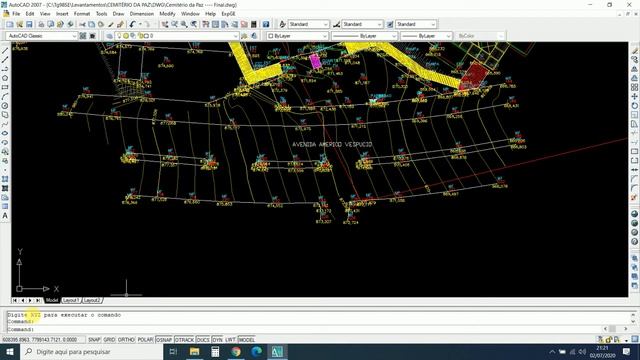Image resolution: width=640 pixels, height=360 pixels.
Task: Open the AutoCAD Classic workspace dropdown
Action: pyautogui.click(x=41, y=36)
